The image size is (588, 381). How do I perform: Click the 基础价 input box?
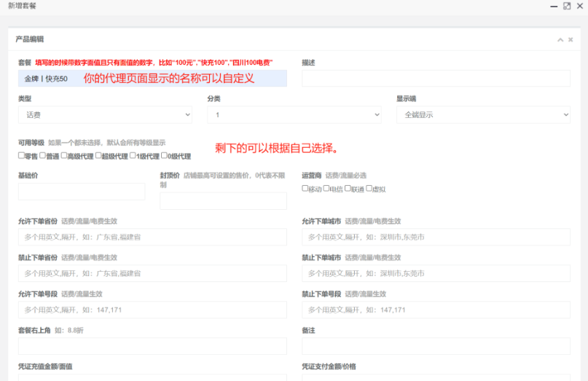(x=82, y=192)
